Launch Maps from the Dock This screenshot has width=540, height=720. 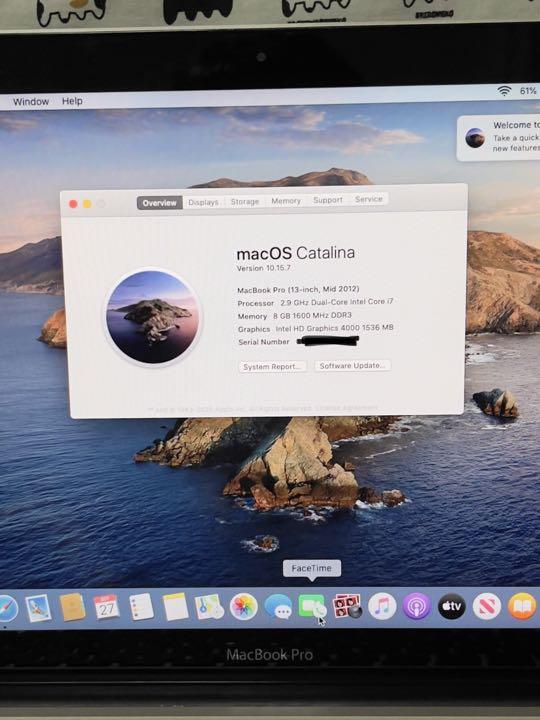tap(209, 607)
